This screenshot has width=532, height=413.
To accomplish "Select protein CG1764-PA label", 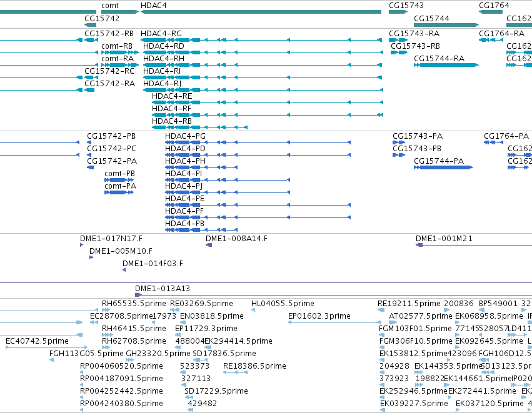I will tap(506, 136).
